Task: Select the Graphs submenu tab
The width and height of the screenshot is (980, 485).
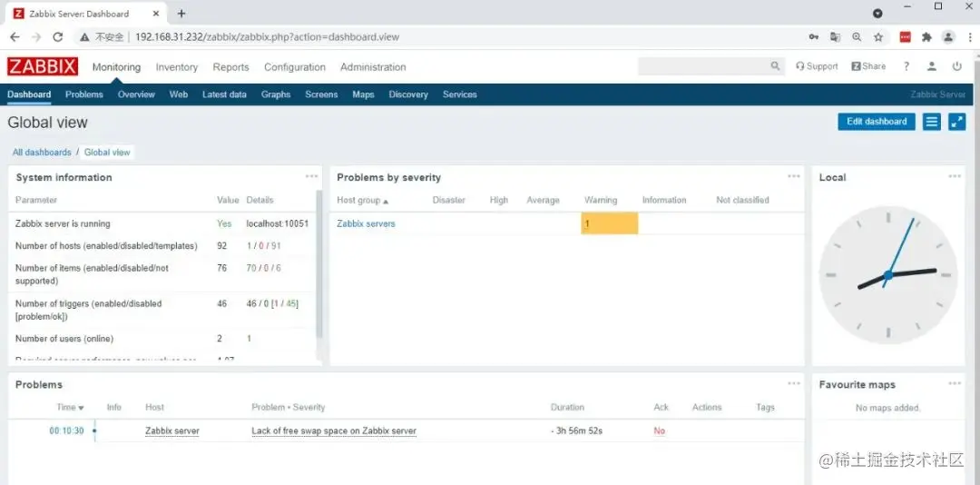Action: pos(276,94)
